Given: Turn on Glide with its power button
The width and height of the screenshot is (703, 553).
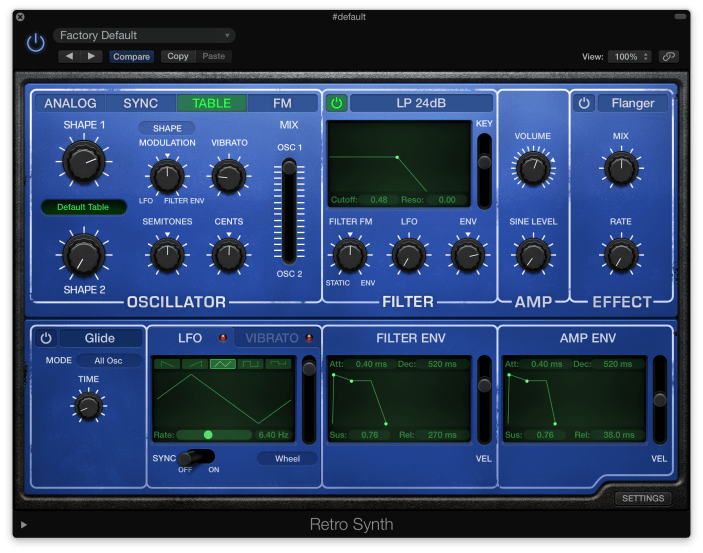Looking at the screenshot, I should click(46, 338).
